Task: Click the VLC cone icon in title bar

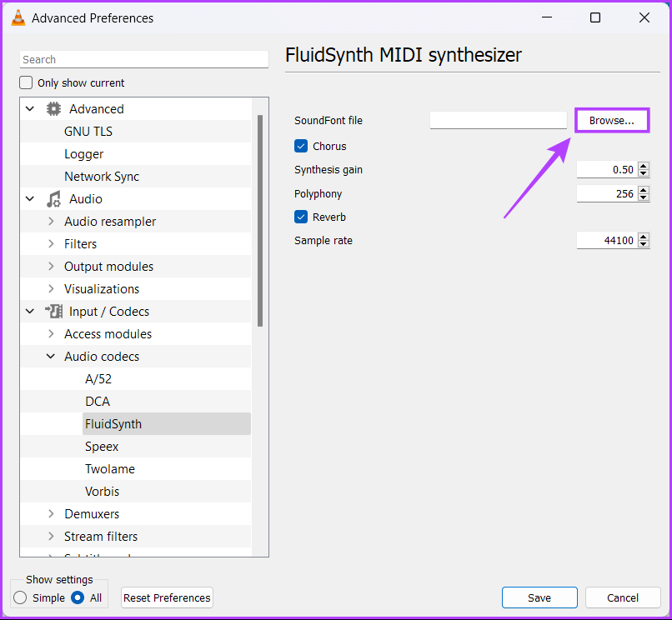Action: coord(18,17)
